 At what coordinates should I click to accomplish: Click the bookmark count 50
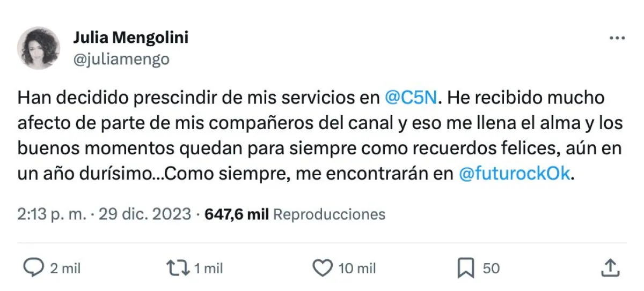pyautogui.click(x=491, y=268)
